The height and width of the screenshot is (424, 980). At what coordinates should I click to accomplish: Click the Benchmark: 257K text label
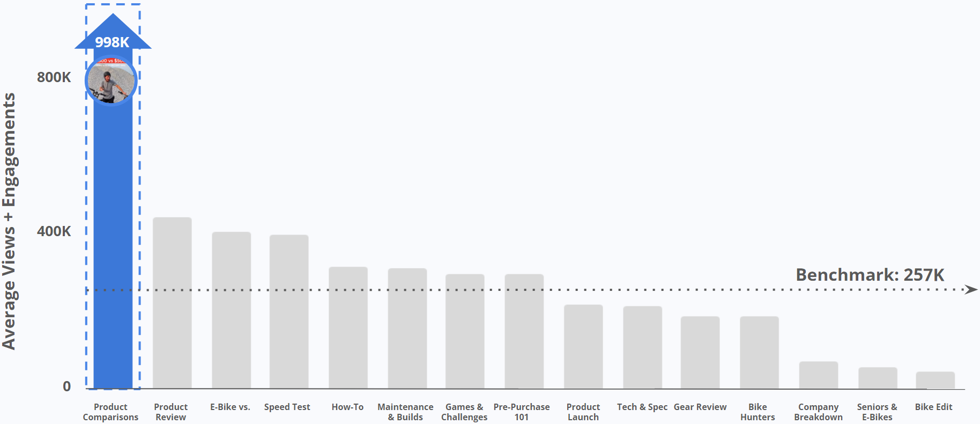coord(870,275)
